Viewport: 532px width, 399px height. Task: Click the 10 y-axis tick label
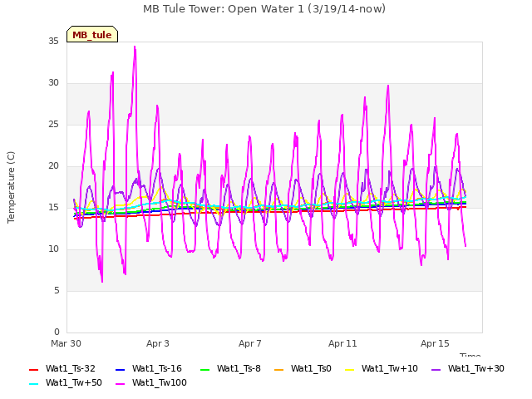53,249
